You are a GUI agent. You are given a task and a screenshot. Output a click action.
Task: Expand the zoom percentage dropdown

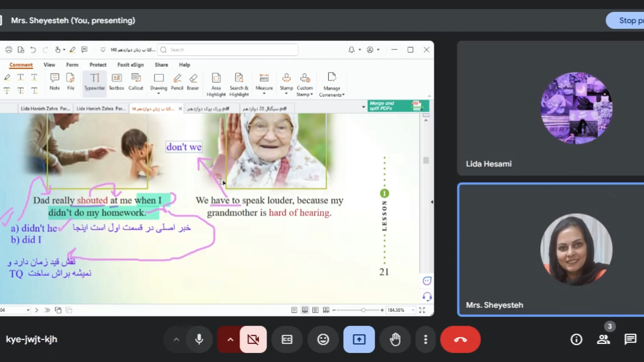click(413, 310)
